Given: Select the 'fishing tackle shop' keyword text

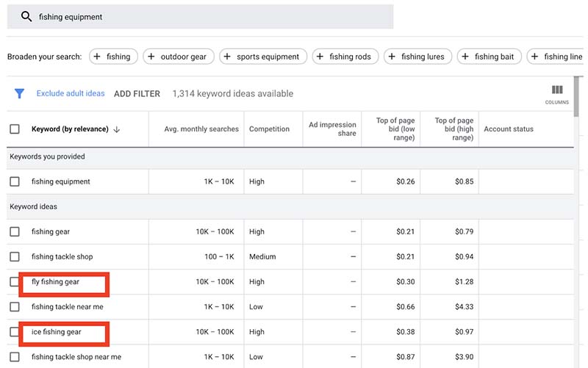Looking at the screenshot, I should [x=62, y=256].
